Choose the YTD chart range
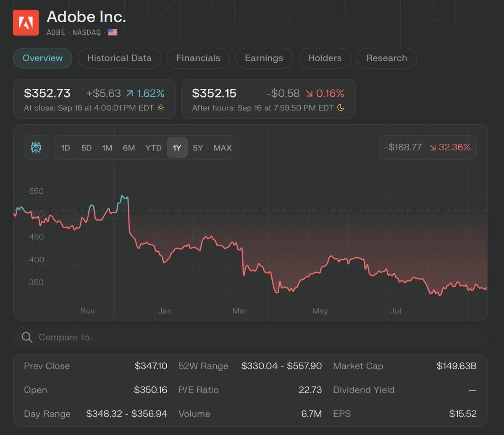The image size is (504, 435). 153,148
